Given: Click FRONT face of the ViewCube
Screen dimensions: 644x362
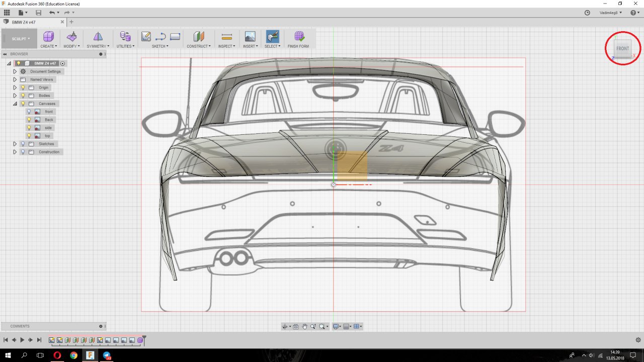Looking at the screenshot, I should coord(622,49).
